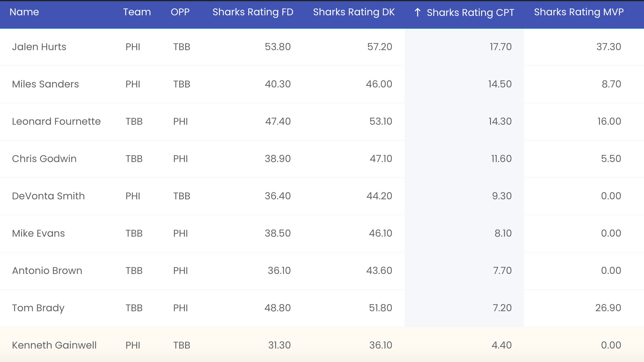
Task: Click Tom Brady's MVP rating 26.90
Action: (608, 308)
